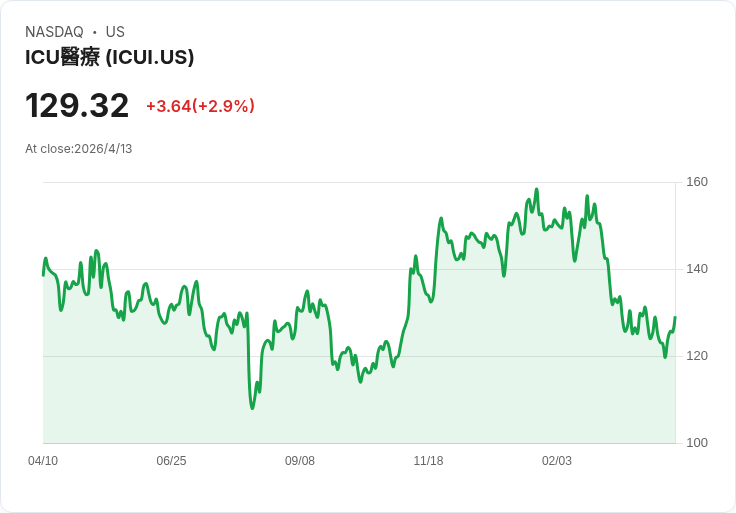Image resolution: width=736 pixels, height=513 pixels.
Task: Click the +3.64(+2.9%) price change text
Action: 200,106
